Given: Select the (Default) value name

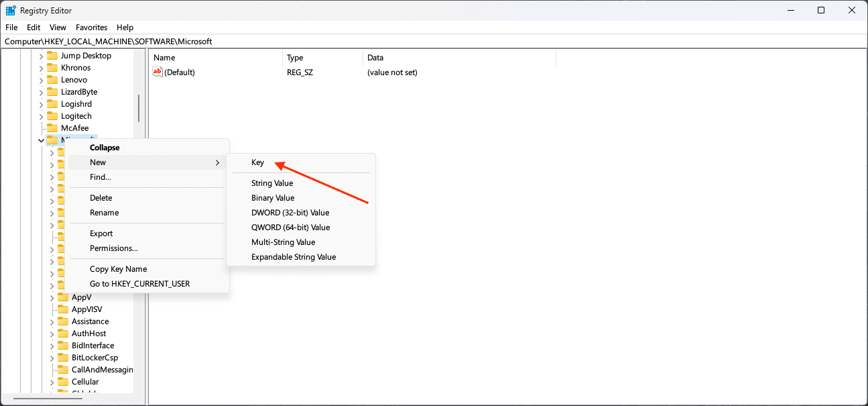Looking at the screenshot, I should click(x=180, y=72).
